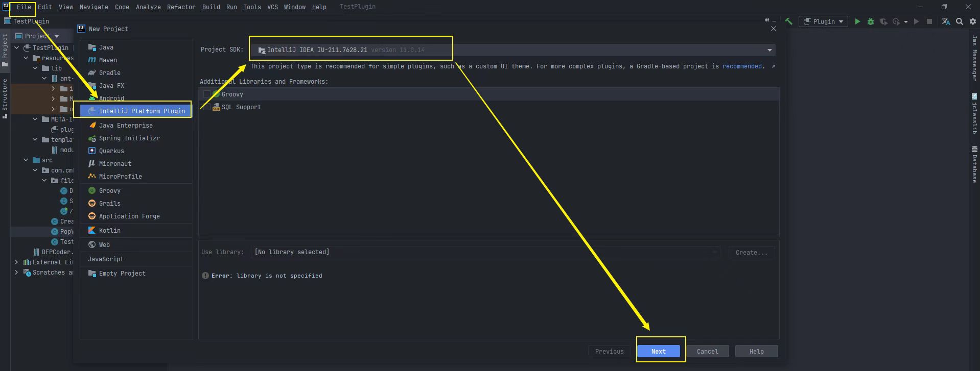Select the Gradle project type
This screenshot has height=371, width=980.
pos(136,72)
